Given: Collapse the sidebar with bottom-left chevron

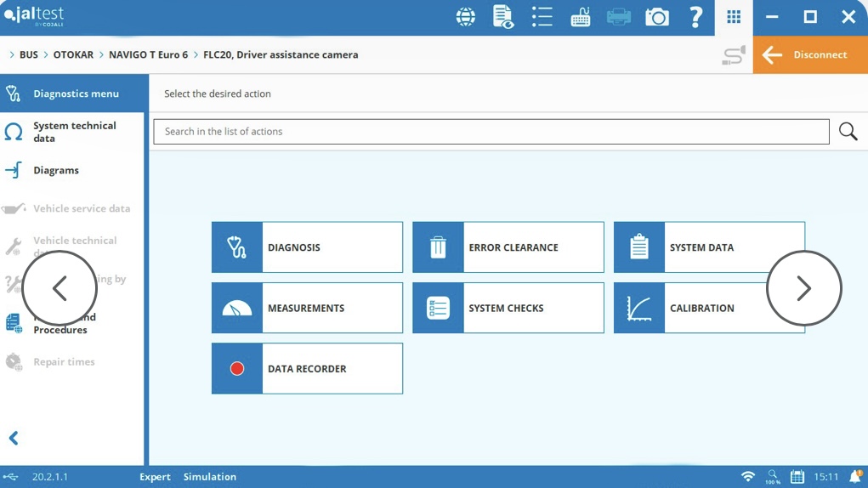Looking at the screenshot, I should point(14,438).
